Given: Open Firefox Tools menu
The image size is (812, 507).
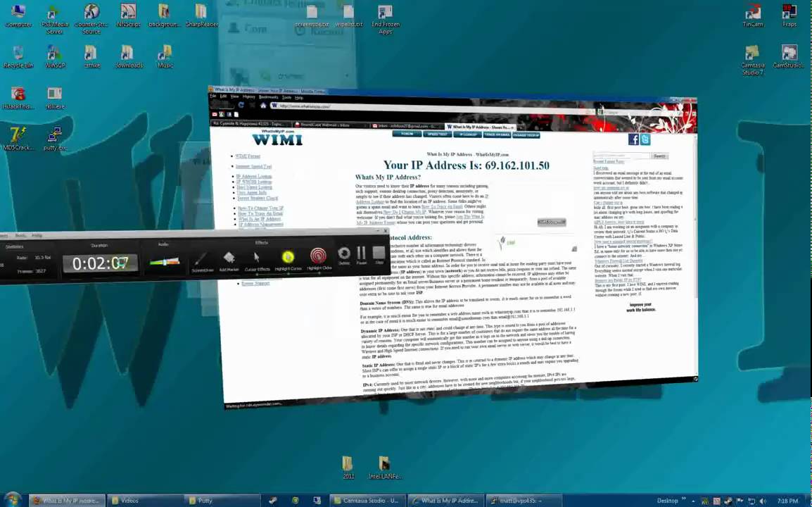Looking at the screenshot, I should (x=286, y=97).
